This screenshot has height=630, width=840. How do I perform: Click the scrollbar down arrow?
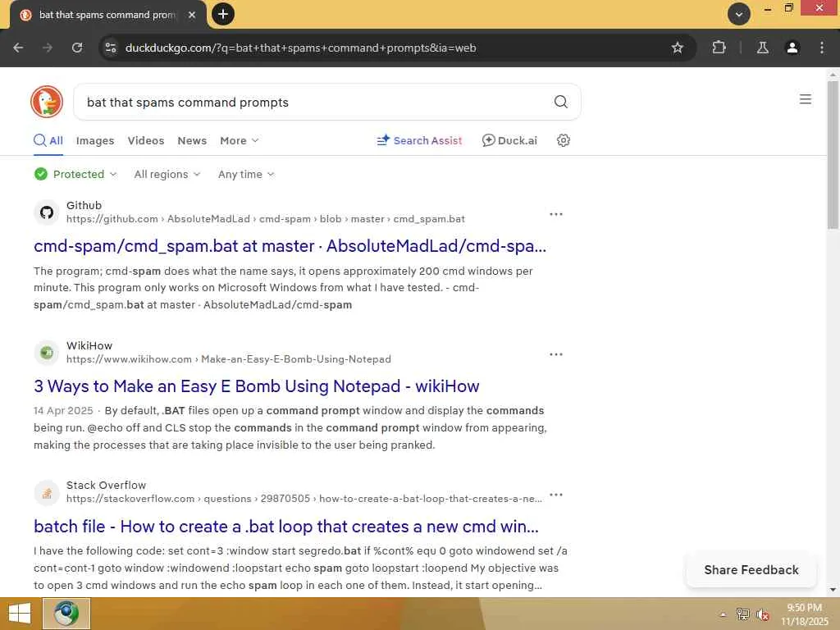[x=833, y=590]
